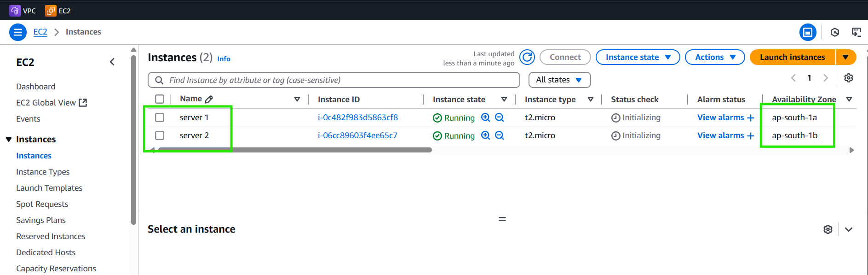Viewport: 868px width, 275px height.
Task: Open the All states filter dropdown
Action: pos(559,80)
